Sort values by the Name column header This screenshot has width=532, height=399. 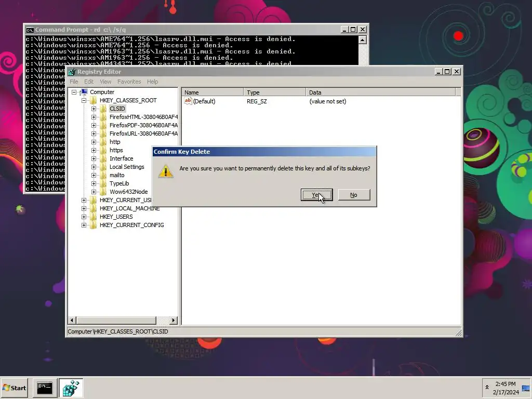(x=212, y=92)
